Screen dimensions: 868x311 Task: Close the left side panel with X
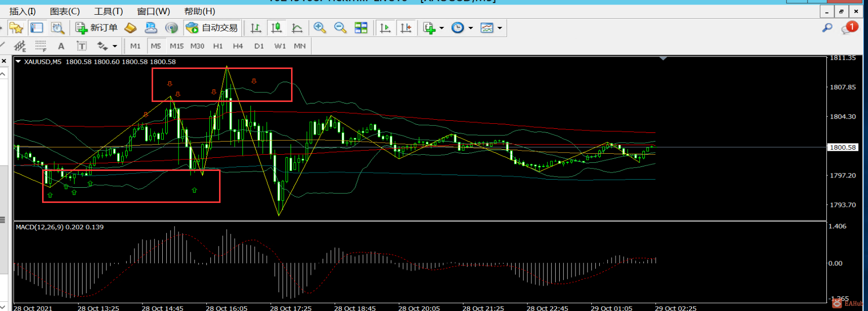(4, 61)
